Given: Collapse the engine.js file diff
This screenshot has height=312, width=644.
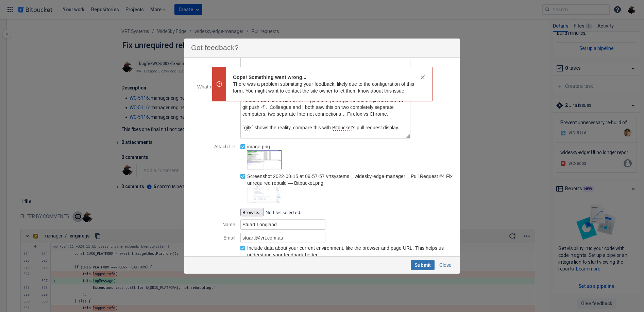Looking at the screenshot, I should coord(28,236).
